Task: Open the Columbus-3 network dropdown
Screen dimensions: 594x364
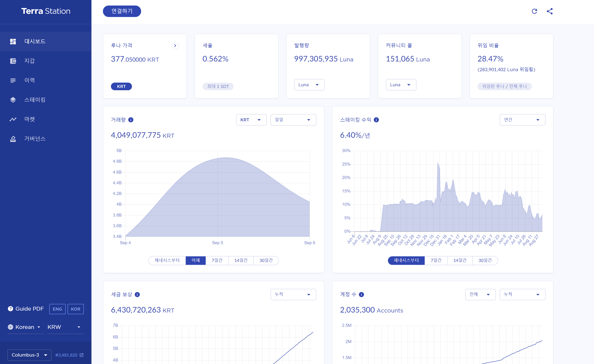Action: [29, 355]
